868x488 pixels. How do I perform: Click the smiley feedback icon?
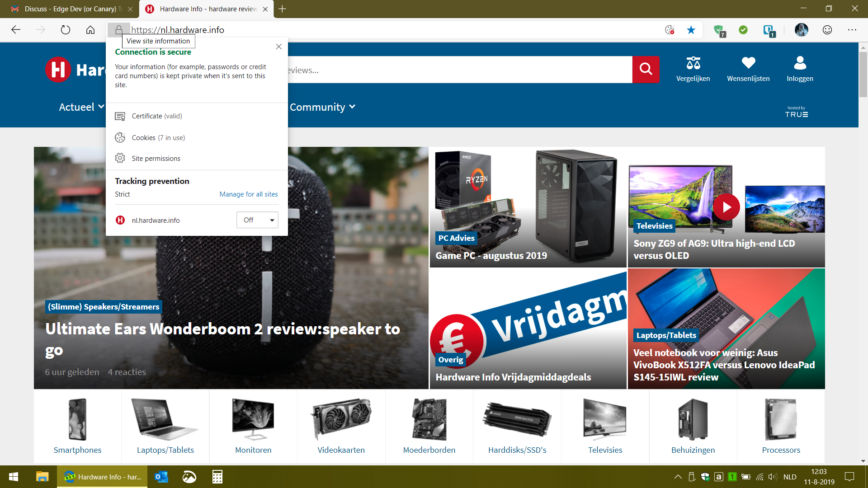pos(827,30)
